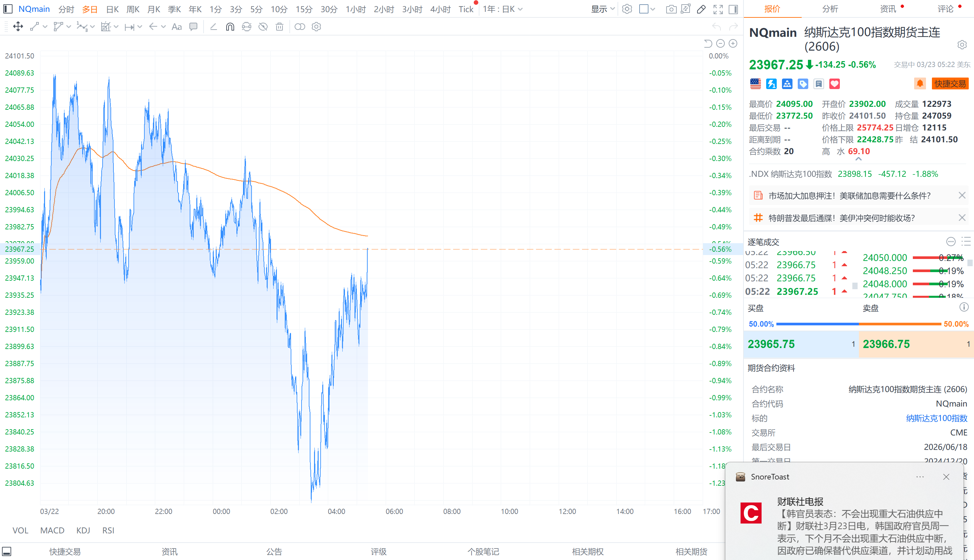This screenshot has width=974, height=560.
Task: Show the MACD indicator
Action: (52, 530)
